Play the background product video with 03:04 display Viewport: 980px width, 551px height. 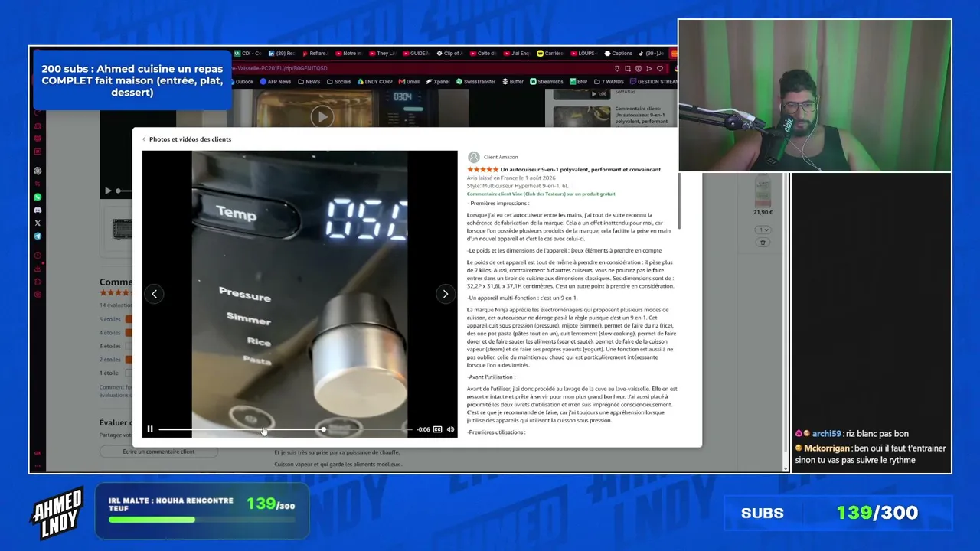pos(322,116)
